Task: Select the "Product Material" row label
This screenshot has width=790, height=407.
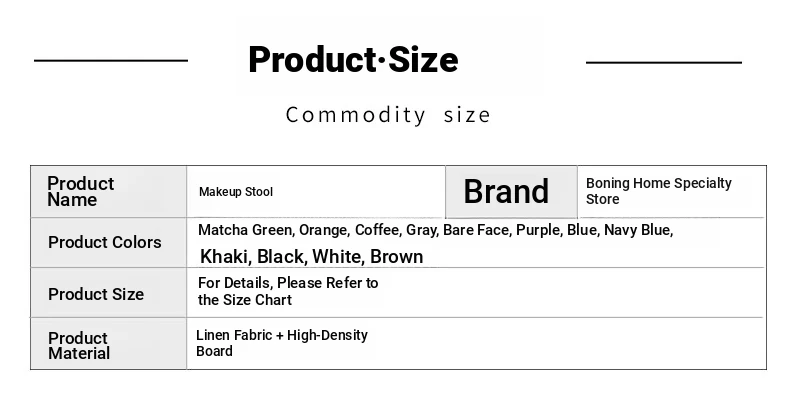Action: pos(79,345)
